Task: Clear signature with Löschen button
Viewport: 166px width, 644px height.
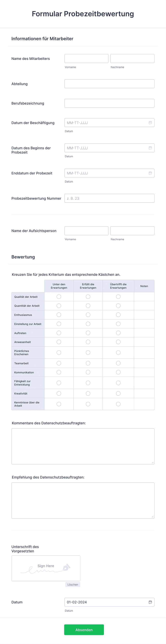Action: pos(73,584)
